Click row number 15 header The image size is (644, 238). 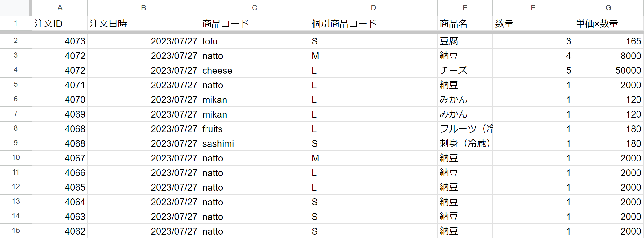pyautogui.click(x=16, y=231)
